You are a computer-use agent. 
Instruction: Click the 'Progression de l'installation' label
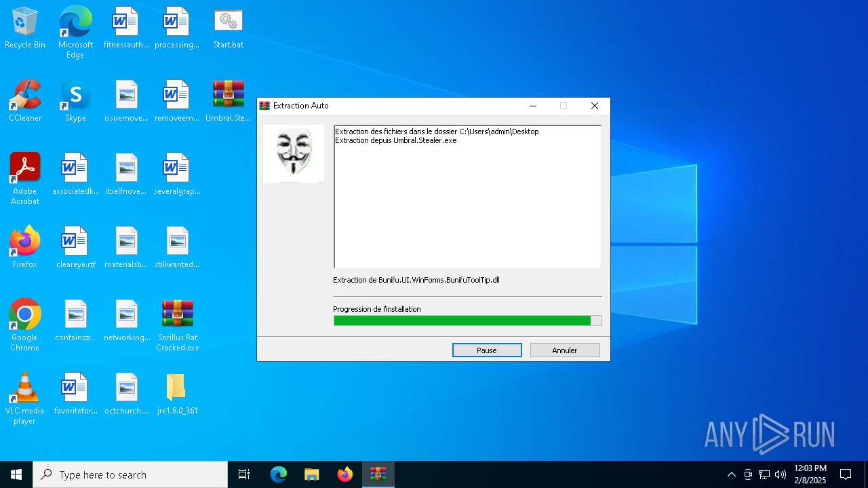pyautogui.click(x=377, y=309)
